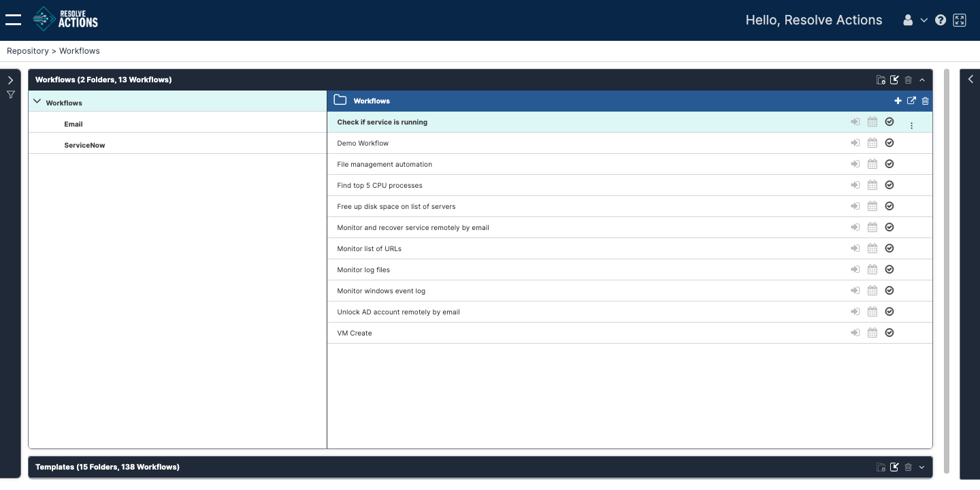Click trigger icon for Check if service is running

coord(855,122)
